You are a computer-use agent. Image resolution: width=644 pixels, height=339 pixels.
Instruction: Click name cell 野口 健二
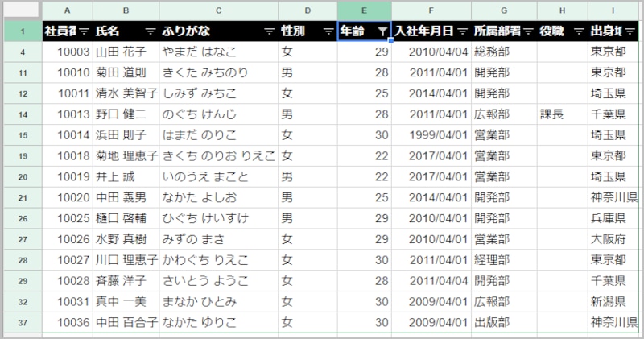(126, 114)
